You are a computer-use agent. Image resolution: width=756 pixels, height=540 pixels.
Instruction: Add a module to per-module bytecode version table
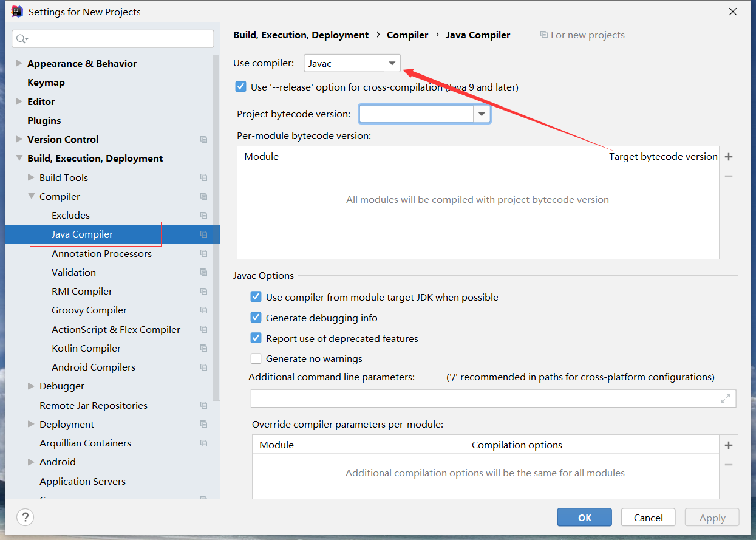coord(729,157)
